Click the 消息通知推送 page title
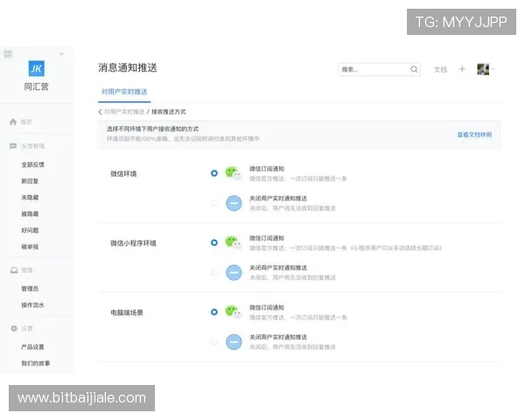525x420 pixels. pyautogui.click(x=128, y=67)
